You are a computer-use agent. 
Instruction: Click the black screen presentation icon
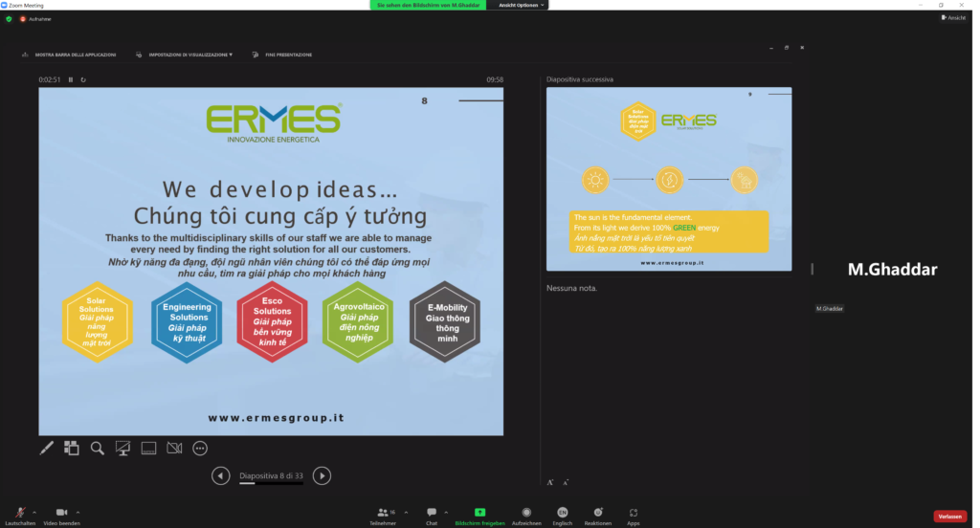(x=122, y=447)
